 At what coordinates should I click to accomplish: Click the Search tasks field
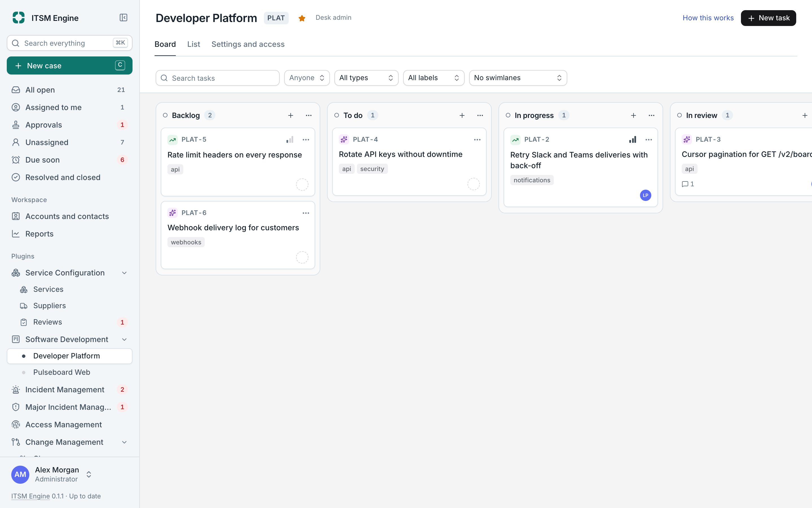click(217, 78)
